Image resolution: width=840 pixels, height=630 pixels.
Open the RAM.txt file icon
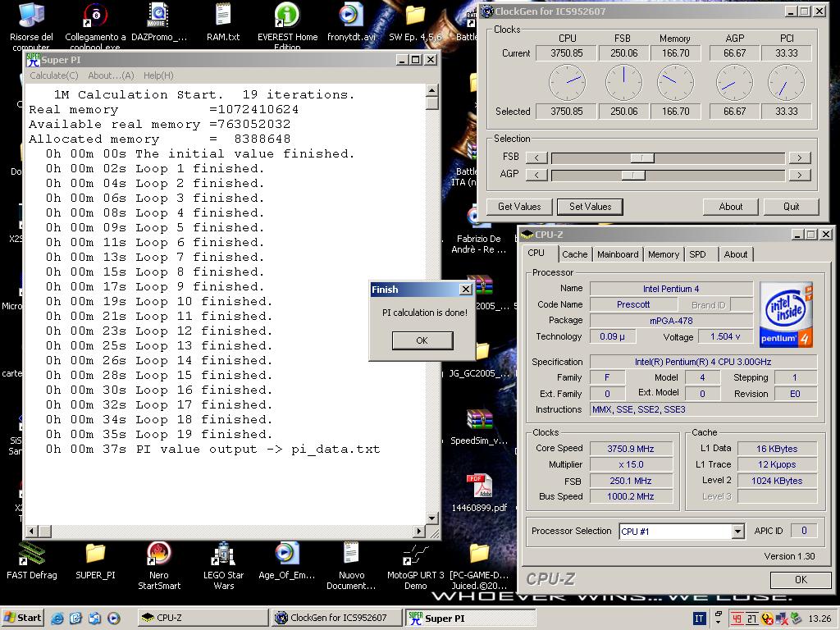(x=223, y=16)
